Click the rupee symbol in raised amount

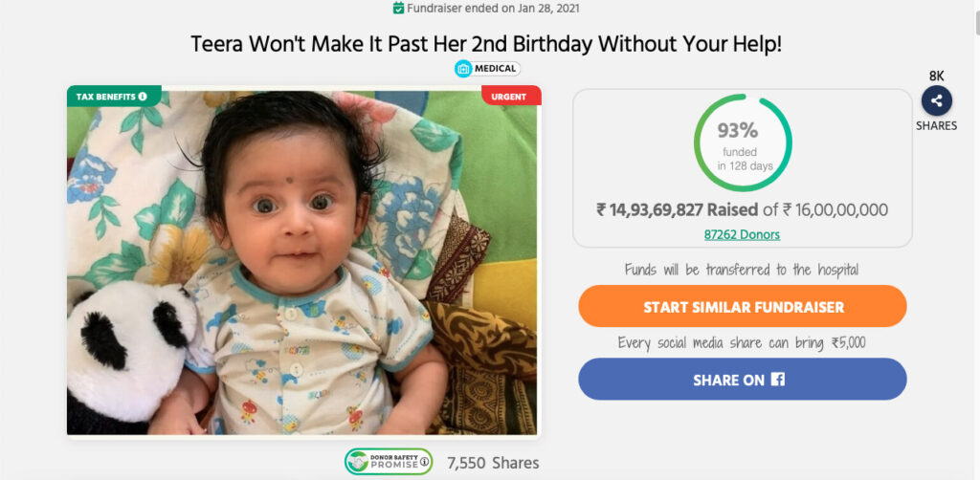pyautogui.click(x=601, y=209)
